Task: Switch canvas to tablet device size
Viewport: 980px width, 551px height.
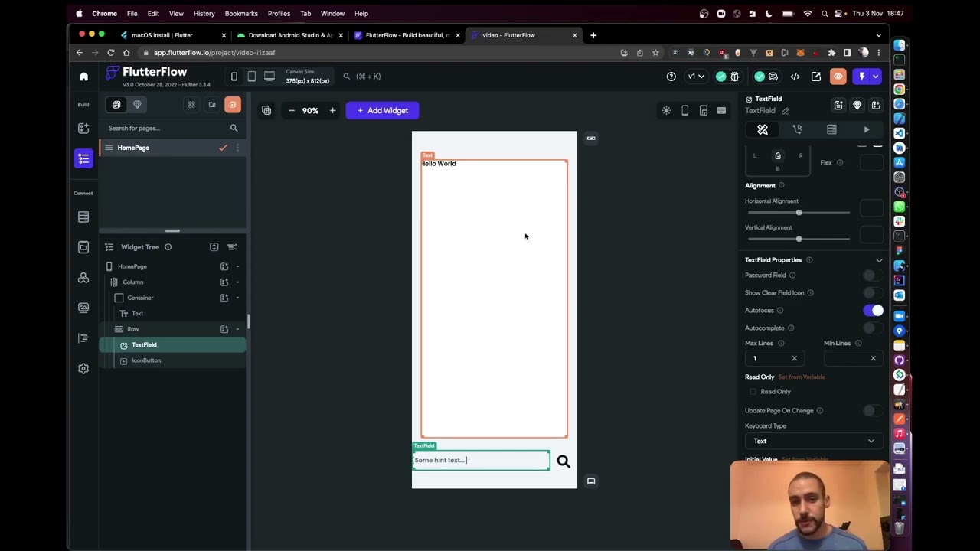Action: tap(251, 77)
